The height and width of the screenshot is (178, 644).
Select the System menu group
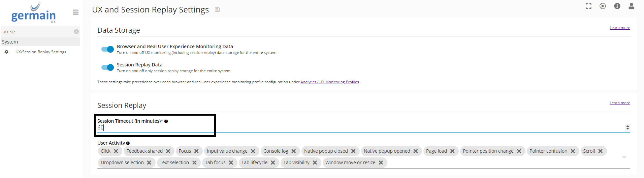click(x=10, y=42)
